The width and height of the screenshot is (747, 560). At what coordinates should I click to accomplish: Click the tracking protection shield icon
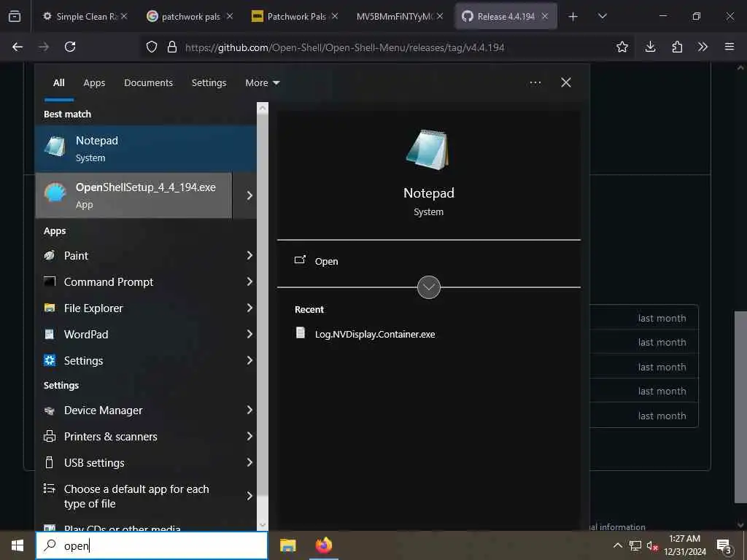152,47
